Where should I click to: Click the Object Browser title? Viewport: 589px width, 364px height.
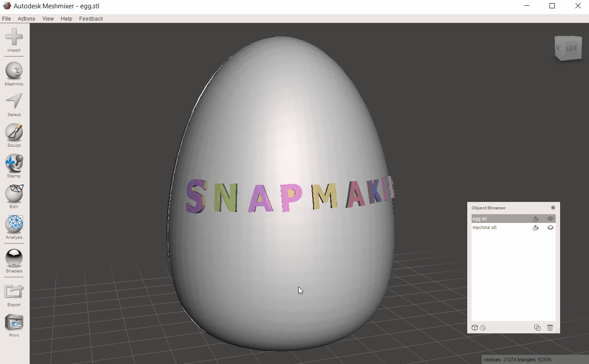489,208
